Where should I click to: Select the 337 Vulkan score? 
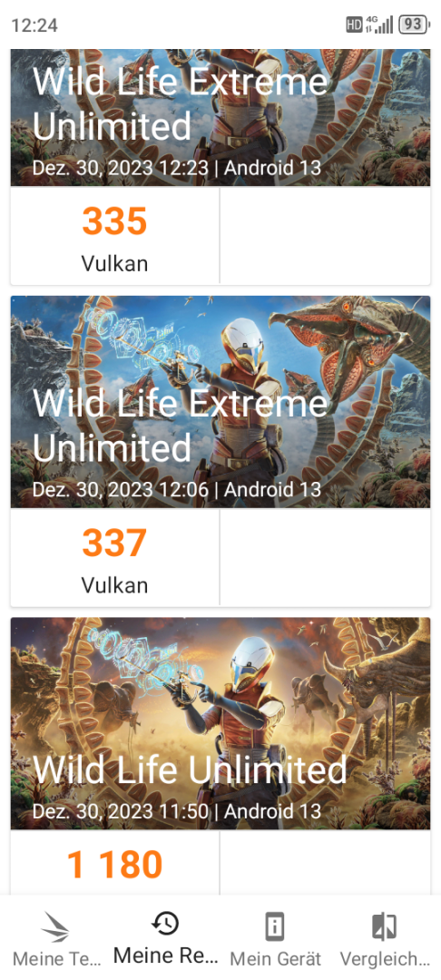(x=115, y=557)
